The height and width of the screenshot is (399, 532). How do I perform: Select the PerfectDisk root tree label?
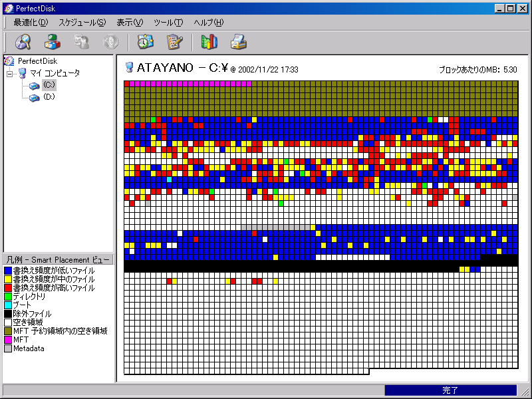coord(37,61)
